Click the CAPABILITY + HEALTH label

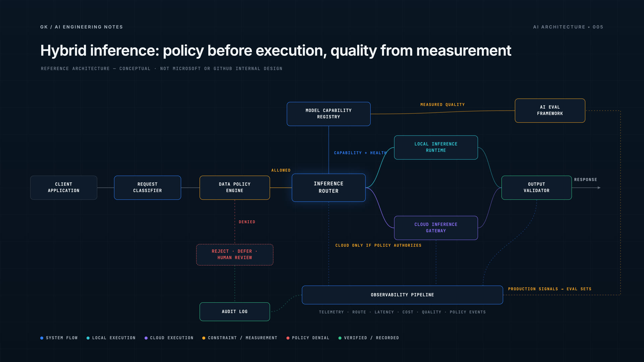point(360,153)
